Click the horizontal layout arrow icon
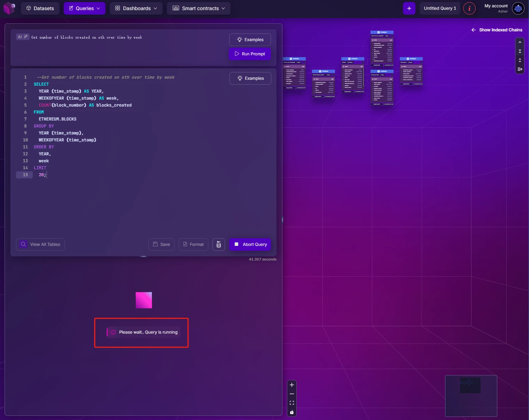This screenshot has height=420, width=529. click(x=520, y=69)
